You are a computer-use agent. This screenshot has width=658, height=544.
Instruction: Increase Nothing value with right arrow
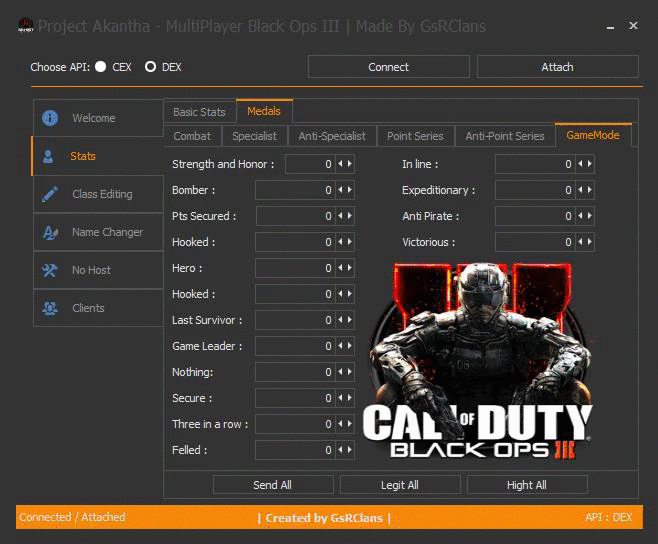pyautogui.click(x=350, y=372)
